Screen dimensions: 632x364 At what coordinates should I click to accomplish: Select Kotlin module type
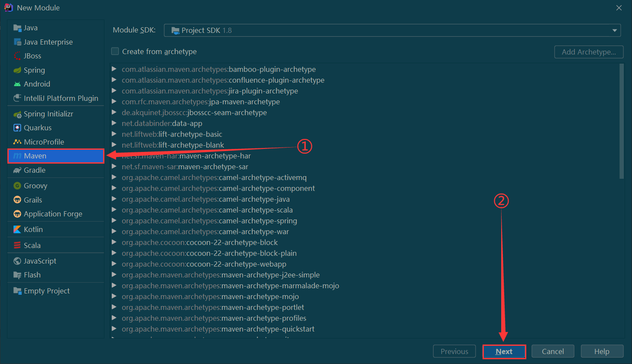pyautogui.click(x=56, y=229)
